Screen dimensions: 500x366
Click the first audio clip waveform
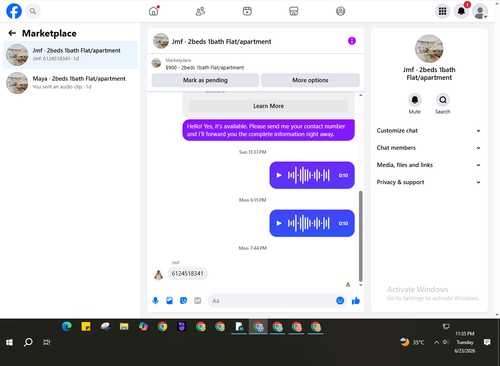(309, 175)
